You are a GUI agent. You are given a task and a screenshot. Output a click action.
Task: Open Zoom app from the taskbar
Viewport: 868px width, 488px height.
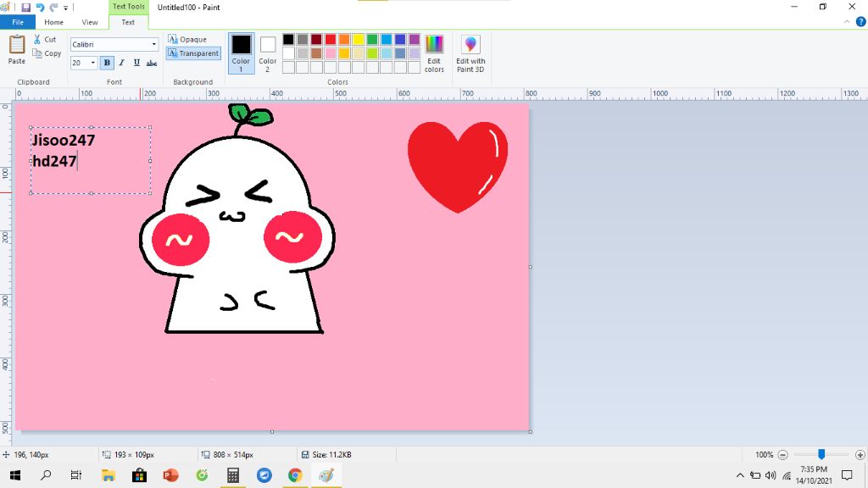coord(264,475)
